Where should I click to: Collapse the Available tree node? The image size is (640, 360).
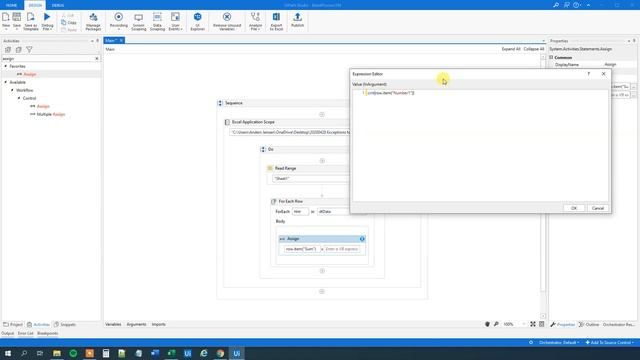(6, 82)
